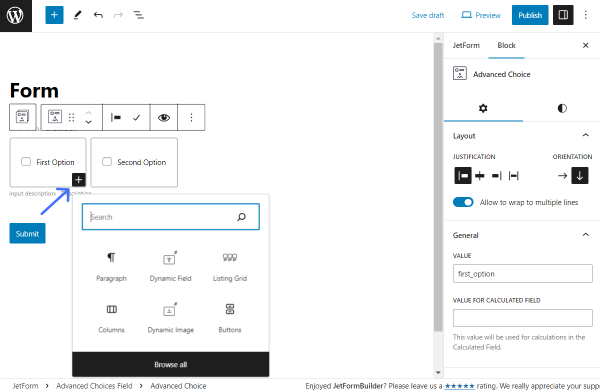Open the five-star rating link
This screenshot has height=391, width=600.
coord(459,386)
